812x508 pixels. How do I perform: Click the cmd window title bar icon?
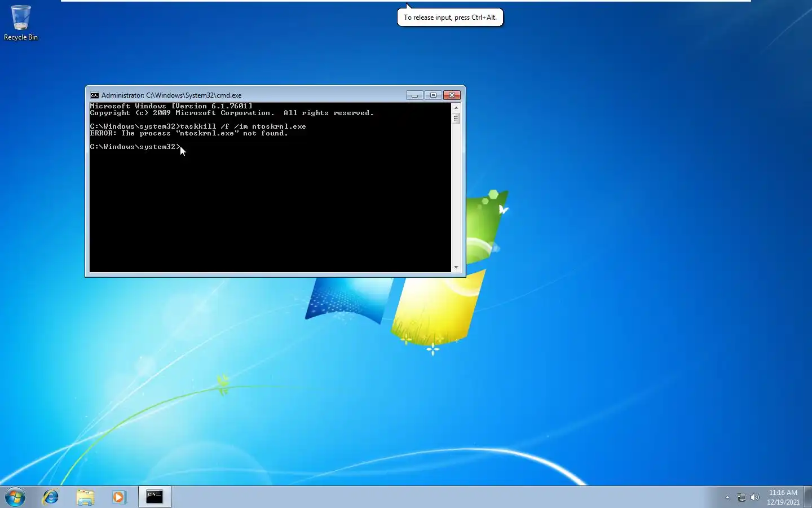(x=95, y=95)
